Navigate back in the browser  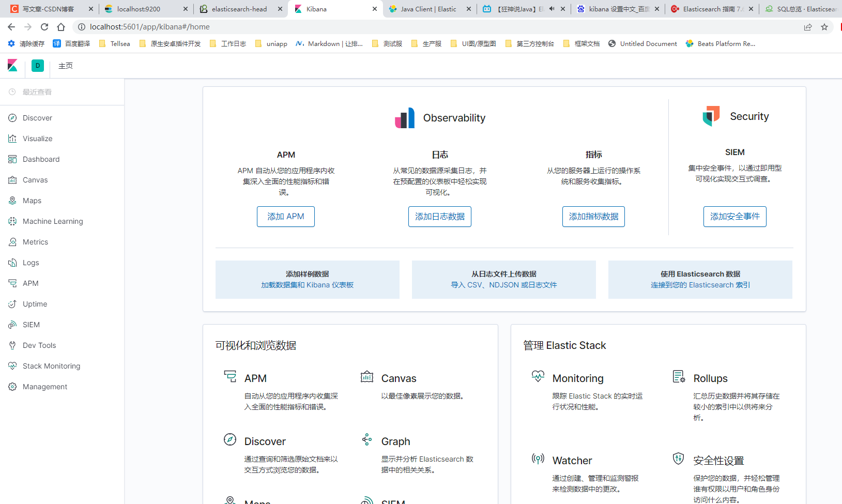pos(11,27)
